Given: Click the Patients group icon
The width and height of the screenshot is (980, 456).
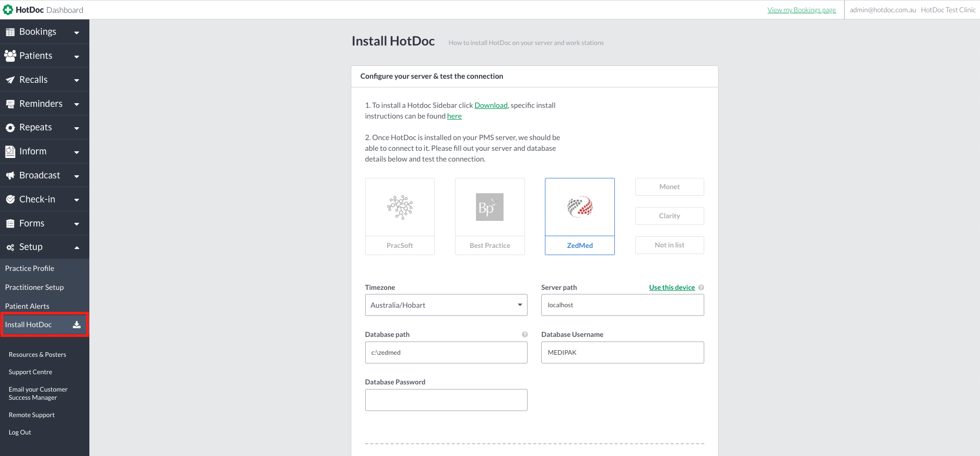Looking at the screenshot, I should click(10, 56).
